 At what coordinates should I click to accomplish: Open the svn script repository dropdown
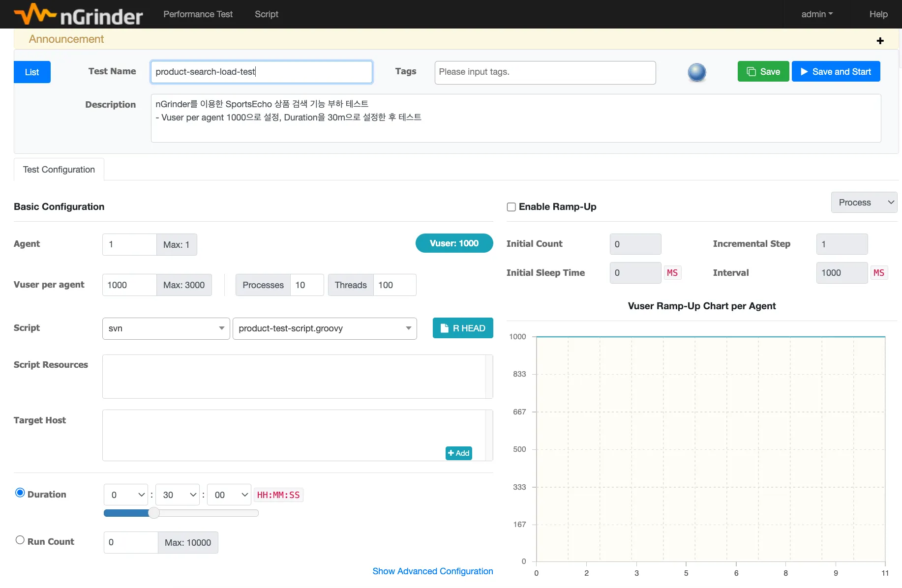pos(166,328)
